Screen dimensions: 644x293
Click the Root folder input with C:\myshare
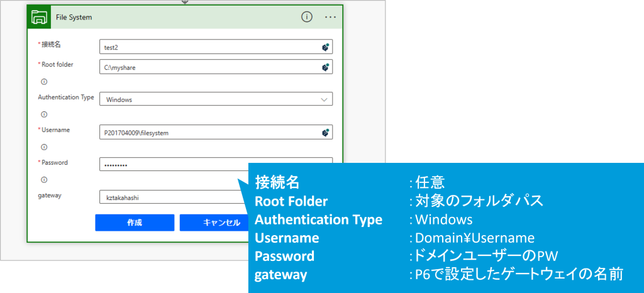[x=216, y=67]
